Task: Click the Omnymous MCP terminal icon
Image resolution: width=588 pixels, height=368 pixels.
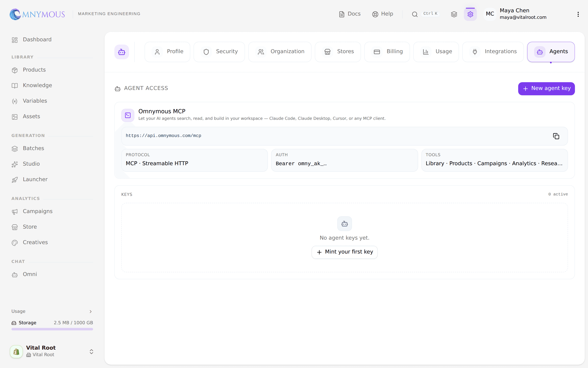Action: [128, 115]
